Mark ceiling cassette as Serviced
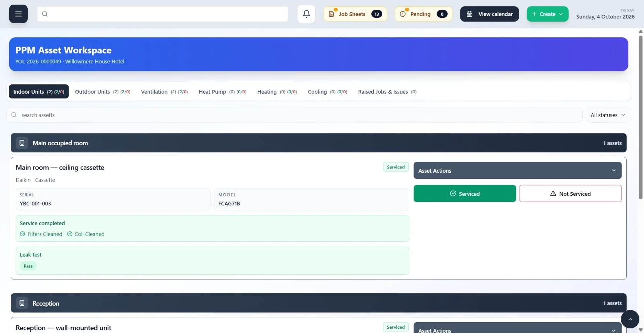Viewport: 644px width, 333px height. tap(465, 193)
